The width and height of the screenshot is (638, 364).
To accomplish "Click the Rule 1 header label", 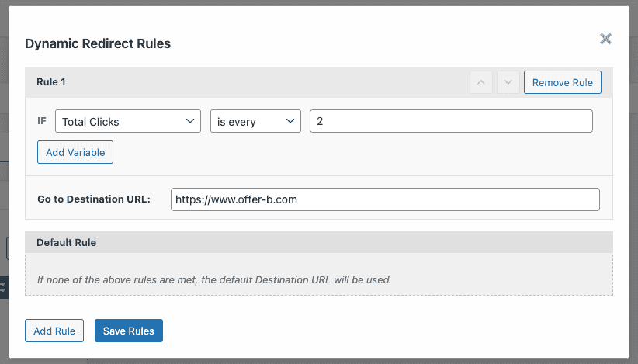I will coord(51,82).
